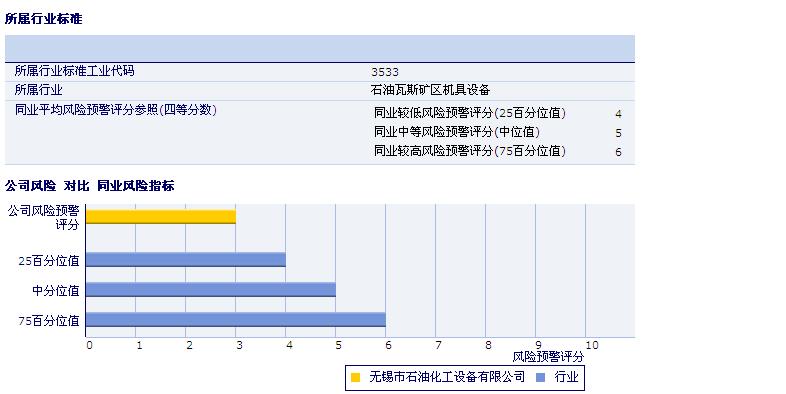Select the blue 25百分位值 bar
The image size is (786, 394).
click(x=186, y=260)
